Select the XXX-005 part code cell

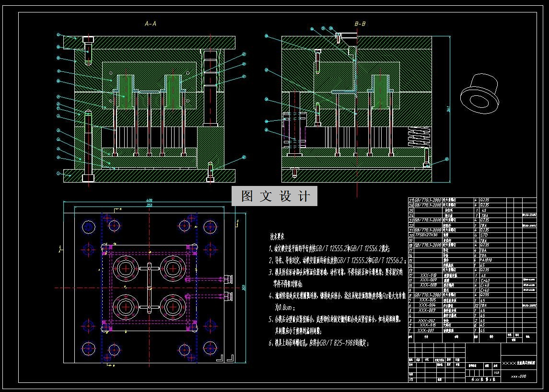(x=427, y=300)
